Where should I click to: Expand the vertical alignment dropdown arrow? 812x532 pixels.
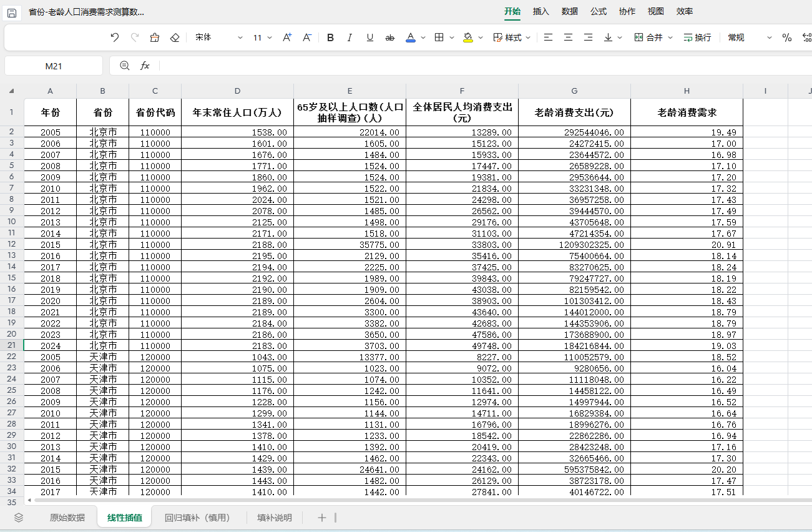(x=620, y=37)
